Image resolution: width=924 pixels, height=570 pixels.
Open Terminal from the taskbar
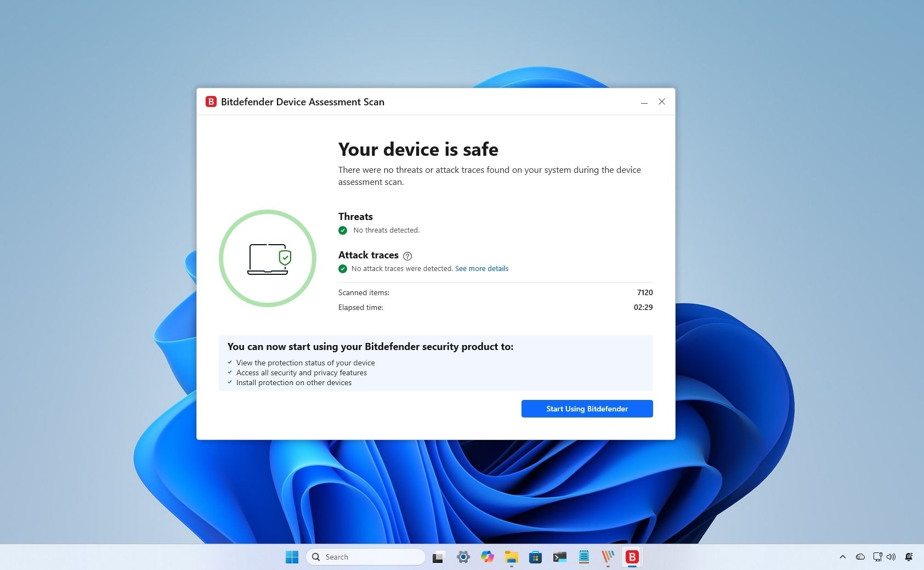coord(560,557)
